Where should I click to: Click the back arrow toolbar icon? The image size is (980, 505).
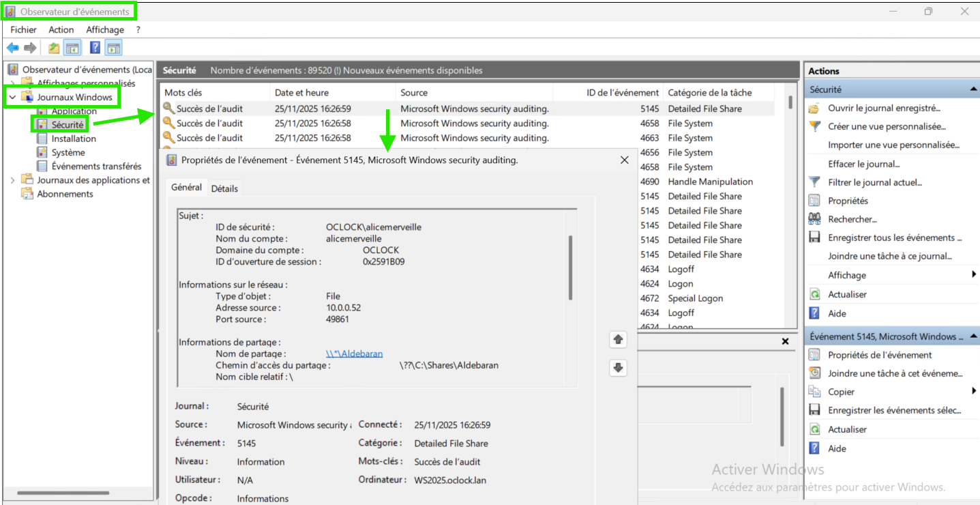tap(12, 48)
